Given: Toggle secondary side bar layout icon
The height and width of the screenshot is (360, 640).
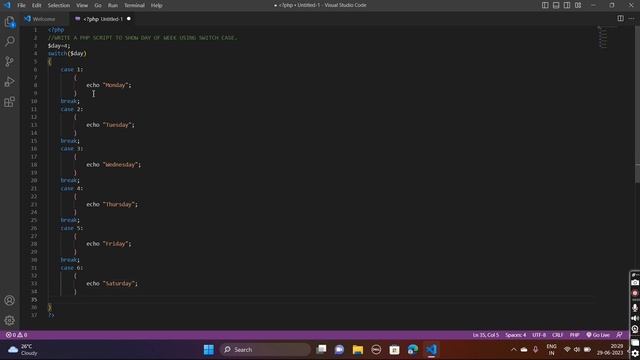Looking at the screenshot, I should 567,5.
